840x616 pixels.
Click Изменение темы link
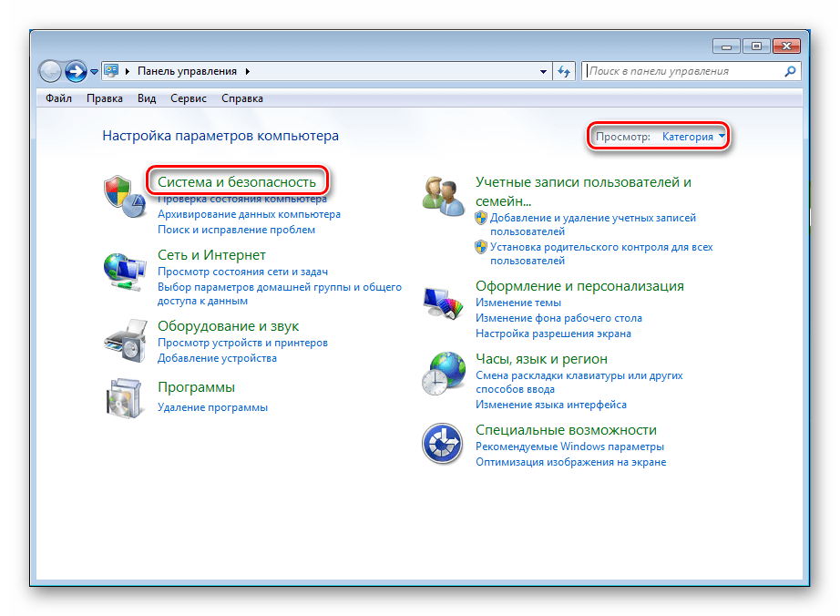(x=518, y=303)
